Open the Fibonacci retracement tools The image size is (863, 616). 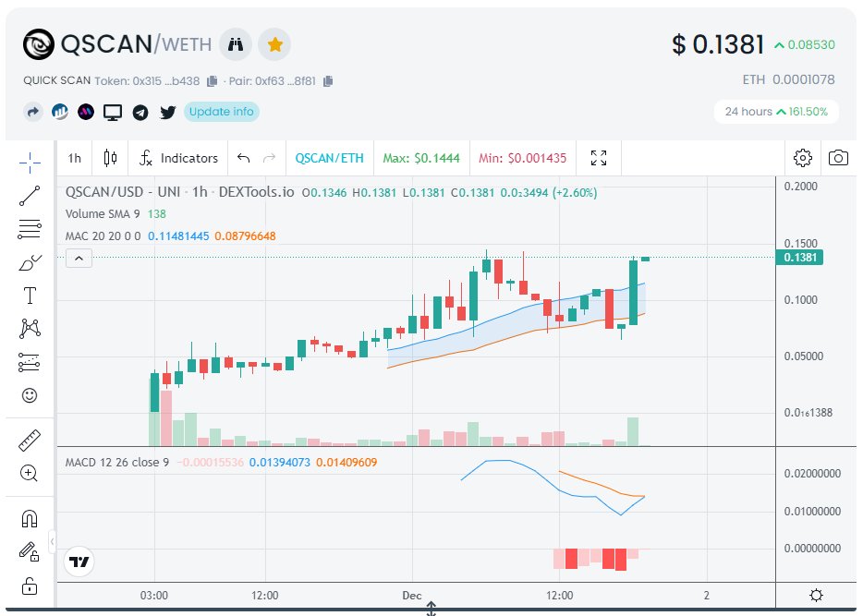coord(30,229)
